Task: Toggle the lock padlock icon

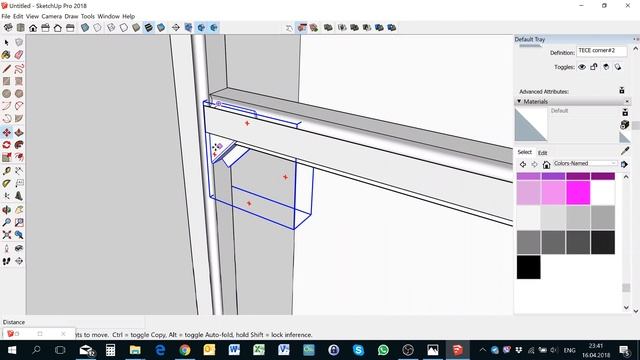Action: click(594, 67)
